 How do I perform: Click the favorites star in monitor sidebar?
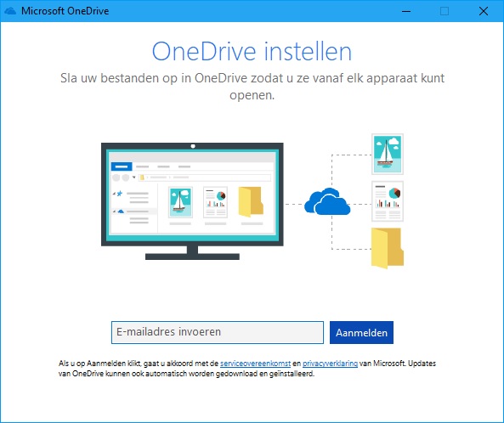(x=120, y=194)
